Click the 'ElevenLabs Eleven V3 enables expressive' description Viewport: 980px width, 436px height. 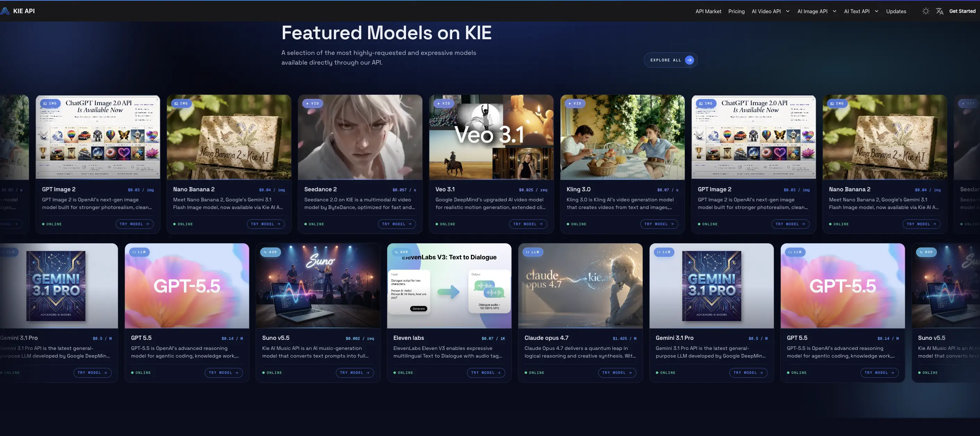coord(448,352)
